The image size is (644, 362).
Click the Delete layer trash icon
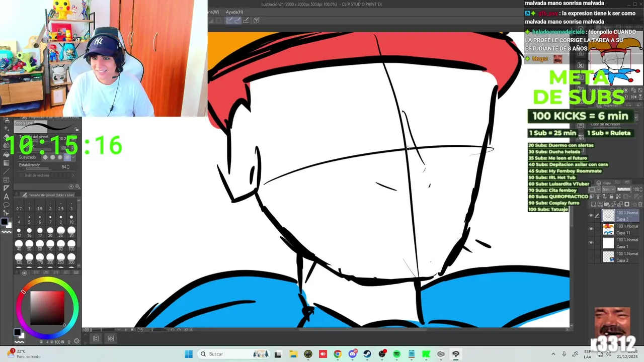pyautogui.click(x=640, y=204)
